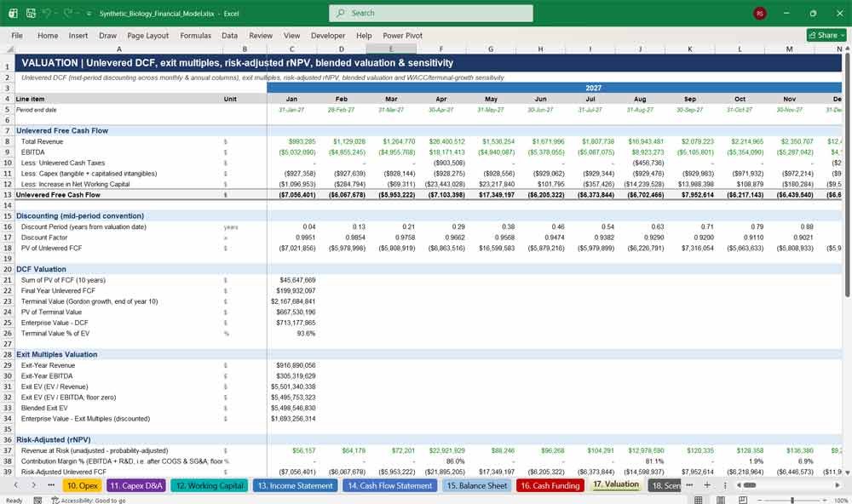Select the Draw ribbon tab
Image resolution: width=852 pixels, height=504 pixels.
(x=107, y=35)
